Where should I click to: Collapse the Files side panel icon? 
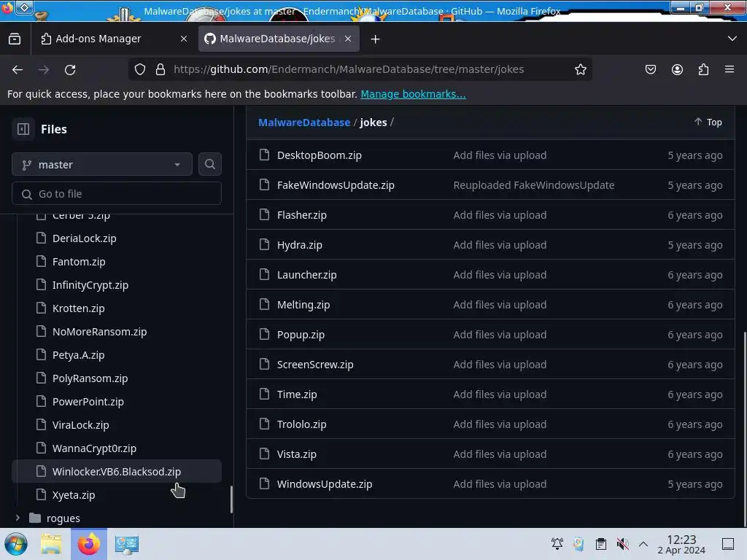point(23,129)
